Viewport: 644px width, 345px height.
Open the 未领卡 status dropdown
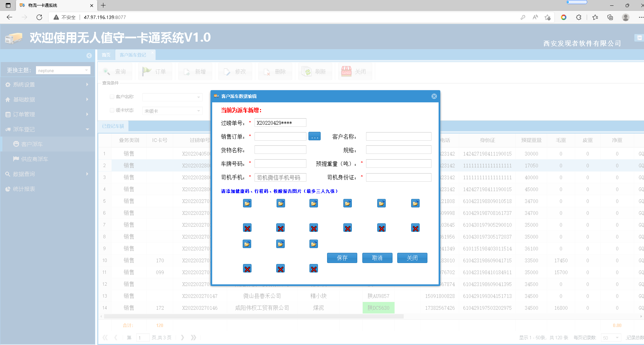[x=198, y=111]
